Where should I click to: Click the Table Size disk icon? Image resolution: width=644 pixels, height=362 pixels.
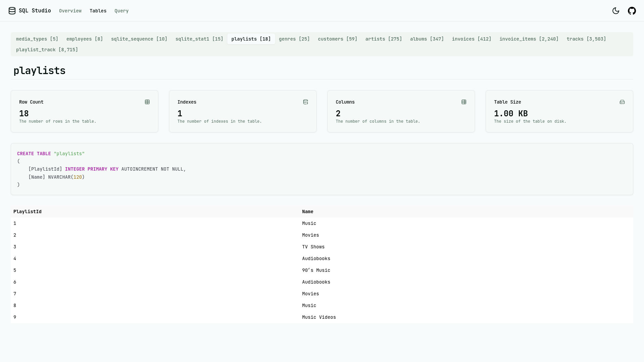(622, 102)
